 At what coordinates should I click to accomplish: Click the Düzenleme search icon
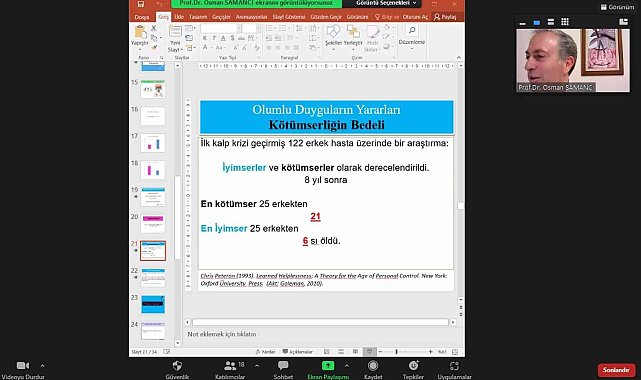412,30
